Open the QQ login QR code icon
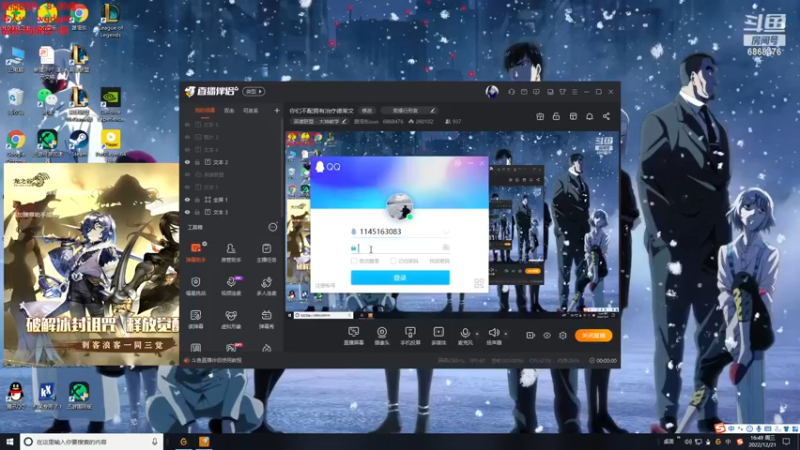Viewport: 800px width, 450px height. point(479,283)
